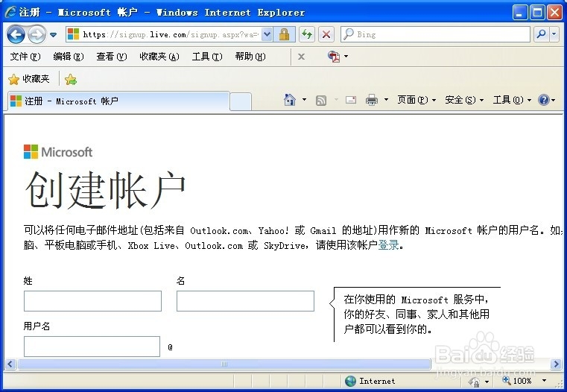
Task: Open the 工具(T) menu
Action: [x=207, y=57]
